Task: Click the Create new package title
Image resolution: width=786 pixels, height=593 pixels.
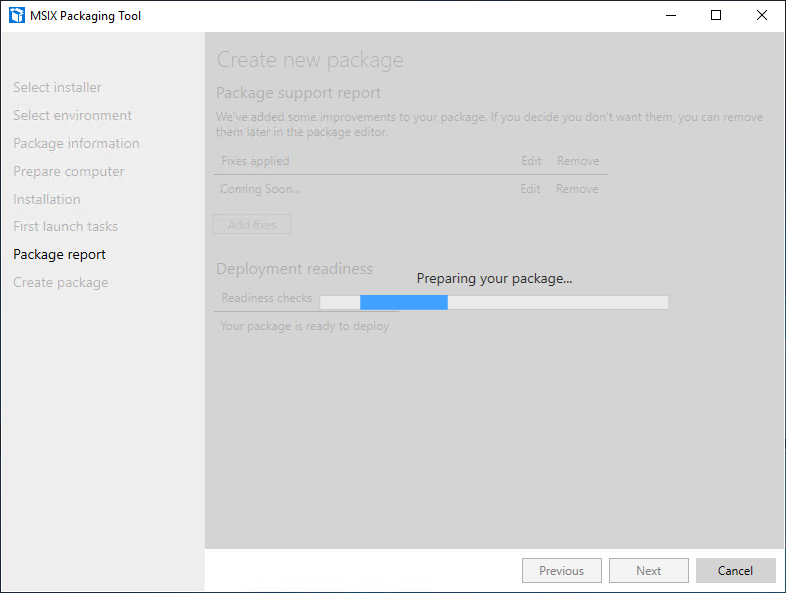Action: click(x=310, y=60)
